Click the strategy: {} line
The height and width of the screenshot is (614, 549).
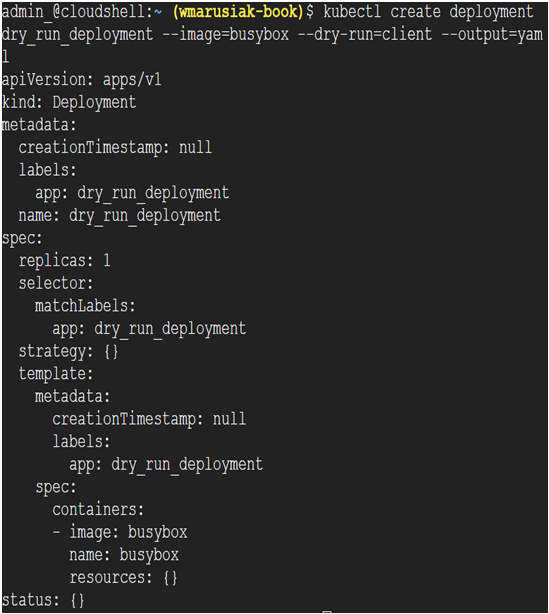coord(68,351)
